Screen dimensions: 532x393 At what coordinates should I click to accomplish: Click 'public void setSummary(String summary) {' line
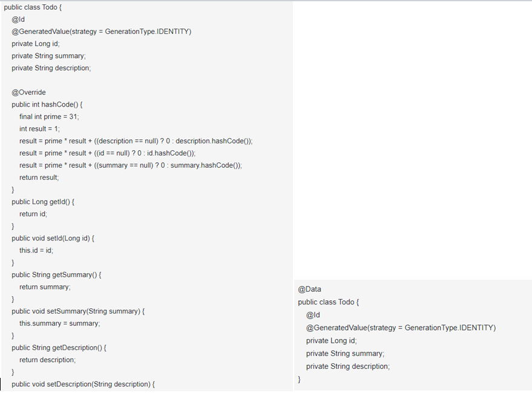tap(78, 311)
